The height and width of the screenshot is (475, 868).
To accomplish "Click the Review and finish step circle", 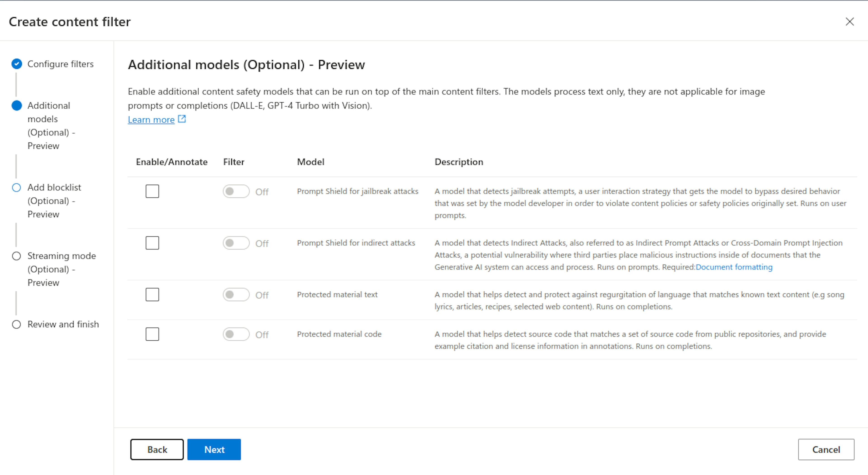I will point(17,324).
